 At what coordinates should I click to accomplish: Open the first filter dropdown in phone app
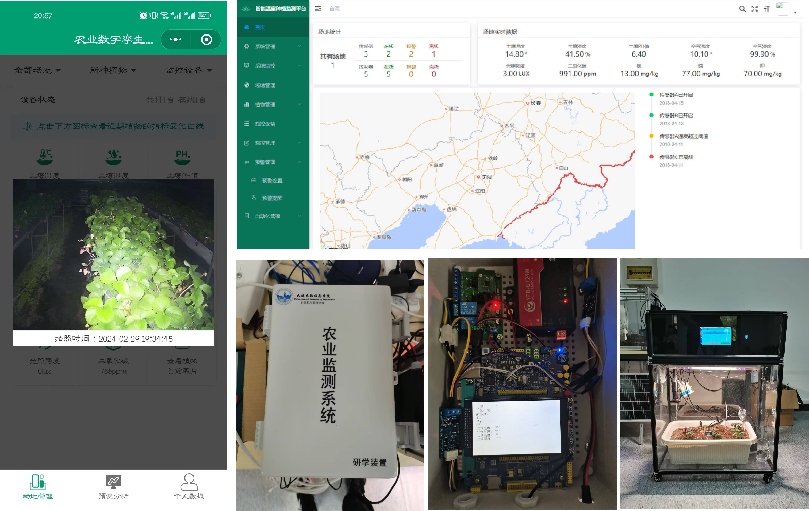coord(37,70)
